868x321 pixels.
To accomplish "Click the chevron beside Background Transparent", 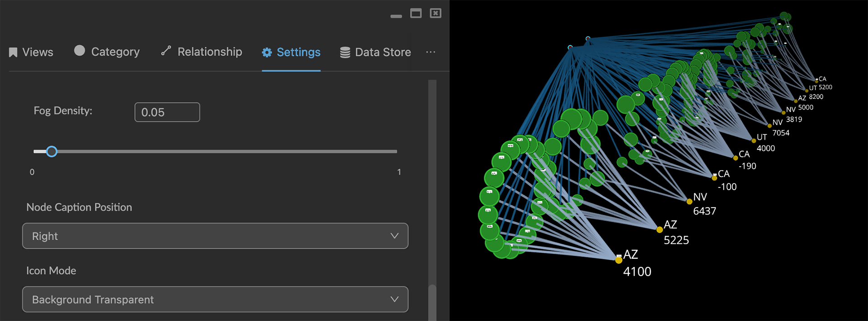I will 394,299.
